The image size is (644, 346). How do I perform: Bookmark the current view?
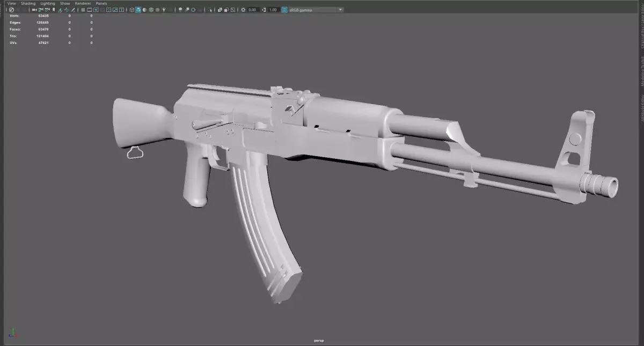coord(54,10)
